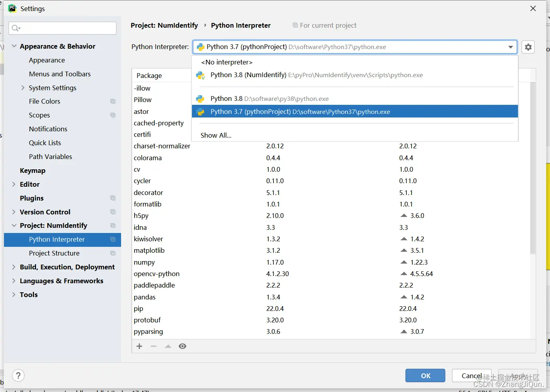Click the project-level icon beside Project Structure
Screen dimensions: 550x392
113,253
